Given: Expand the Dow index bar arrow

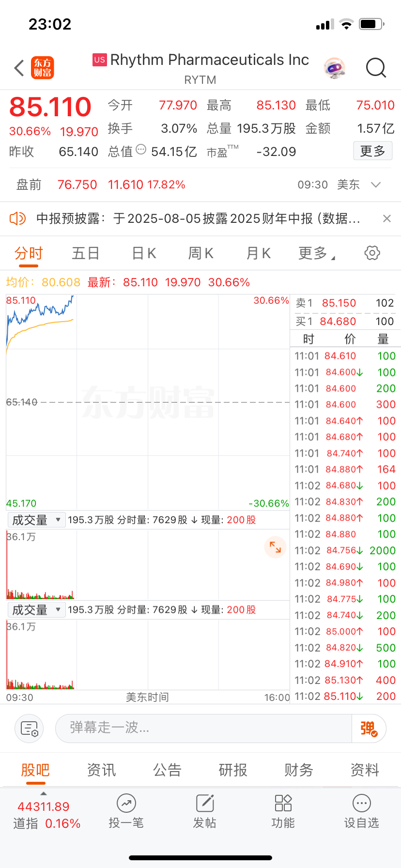Looking at the screenshot, I should [44, 793].
